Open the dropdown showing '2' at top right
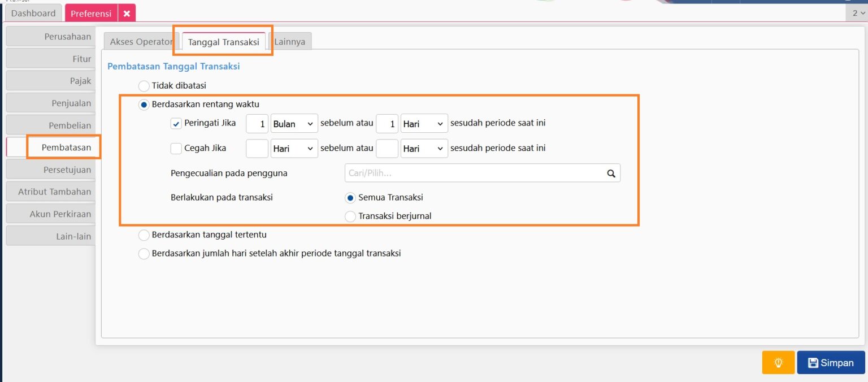The height and width of the screenshot is (382, 868). [x=857, y=12]
